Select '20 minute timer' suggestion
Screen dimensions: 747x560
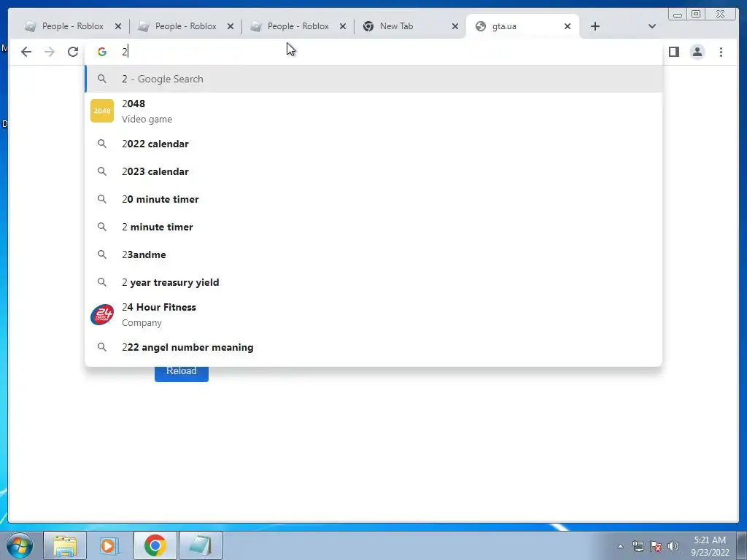pyautogui.click(x=373, y=199)
